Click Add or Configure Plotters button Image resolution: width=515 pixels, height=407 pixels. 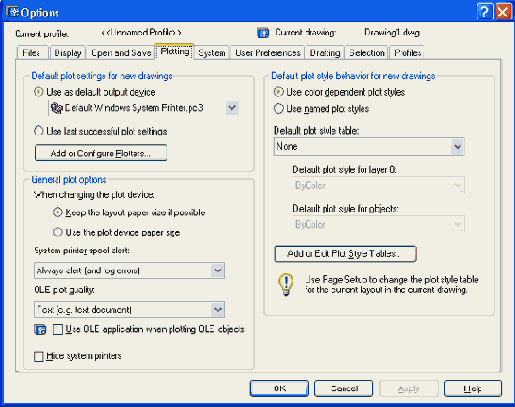click(101, 153)
